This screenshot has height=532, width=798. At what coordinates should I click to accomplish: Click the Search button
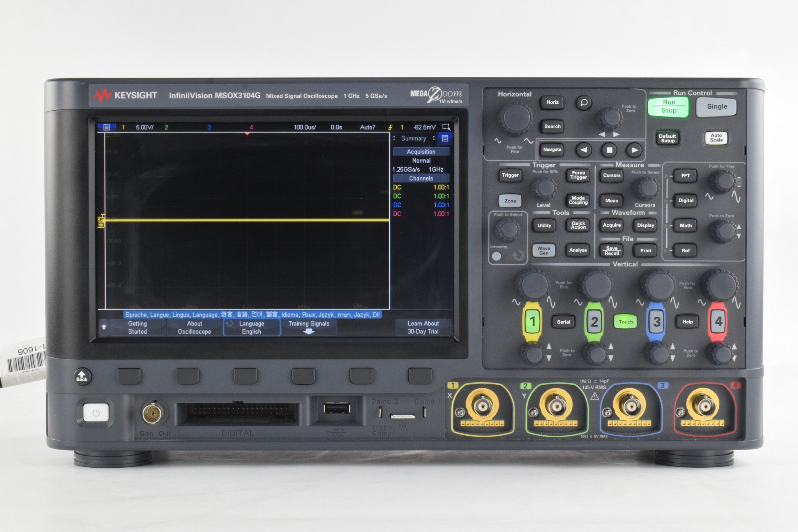pyautogui.click(x=552, y=126)
